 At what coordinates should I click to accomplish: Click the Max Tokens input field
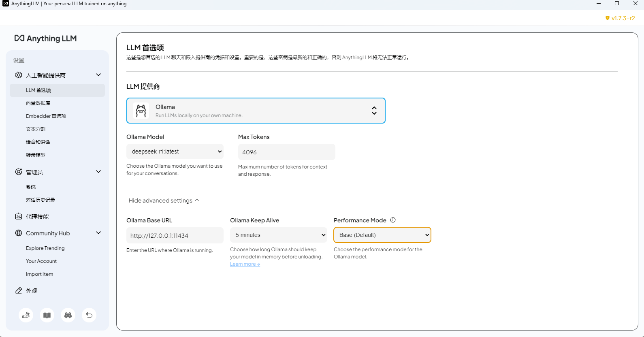point(287,152)
